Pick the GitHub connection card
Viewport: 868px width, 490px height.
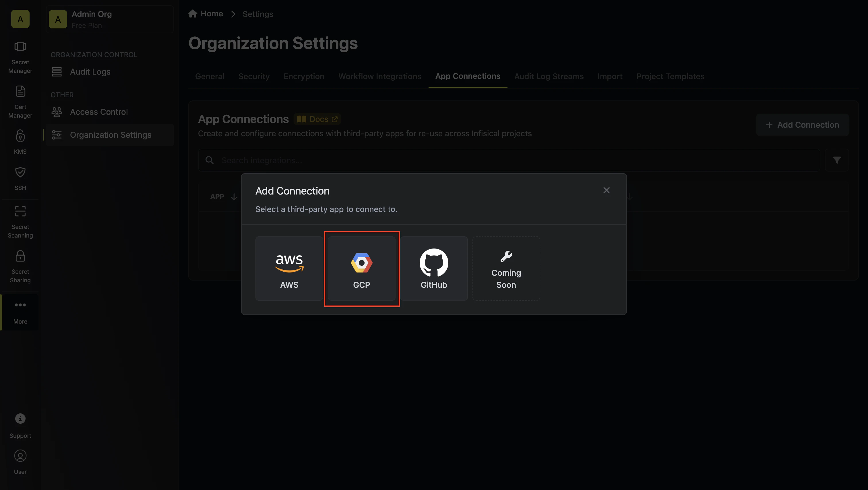[434, 269]
